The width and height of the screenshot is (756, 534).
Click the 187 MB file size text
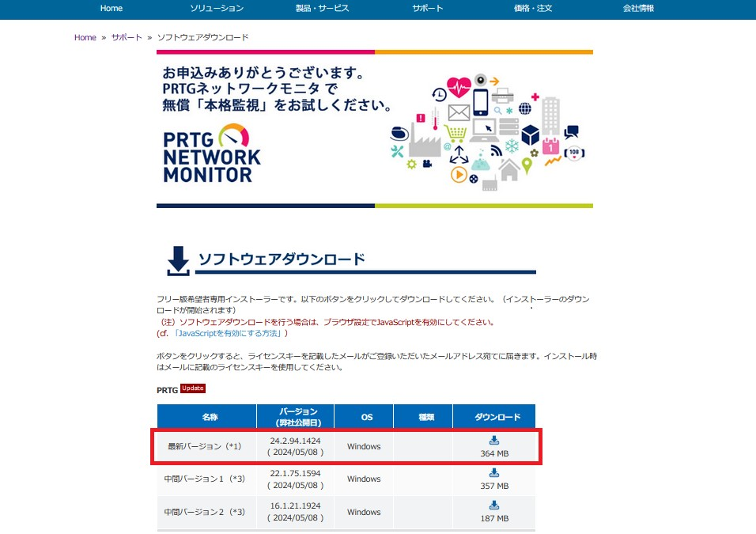tap(494, 518)
